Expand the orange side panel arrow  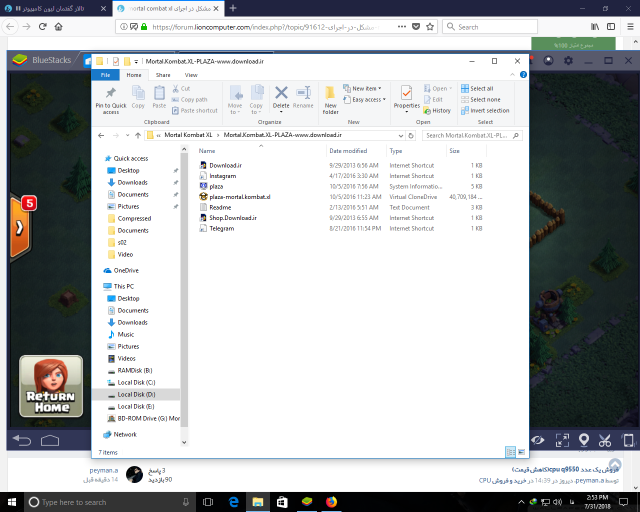19,228
